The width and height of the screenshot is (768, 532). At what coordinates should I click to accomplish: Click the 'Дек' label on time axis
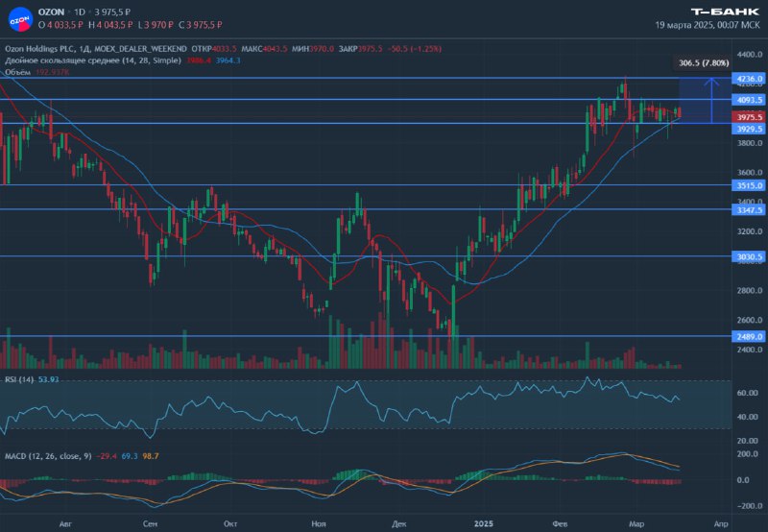(398, 524)
